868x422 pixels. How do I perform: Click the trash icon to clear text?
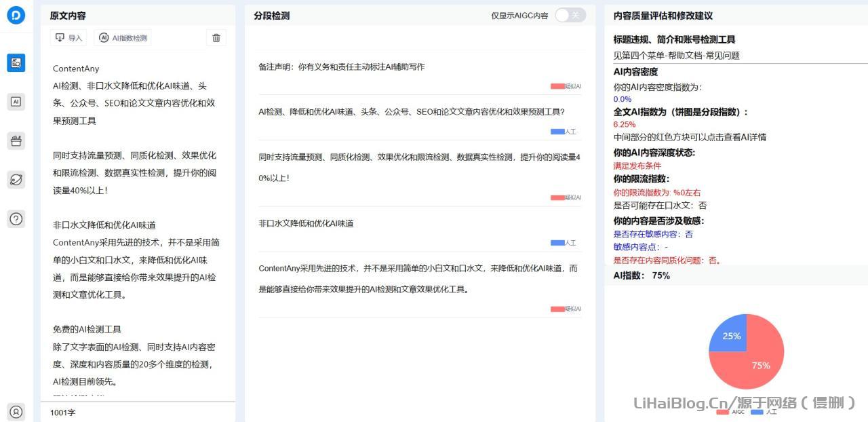tap(216, 38)
